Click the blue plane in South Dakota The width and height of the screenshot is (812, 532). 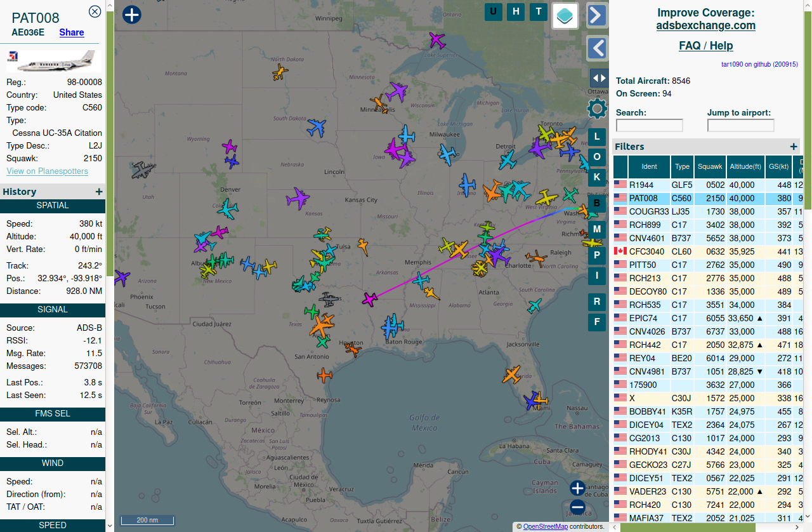tap(317, 128)
